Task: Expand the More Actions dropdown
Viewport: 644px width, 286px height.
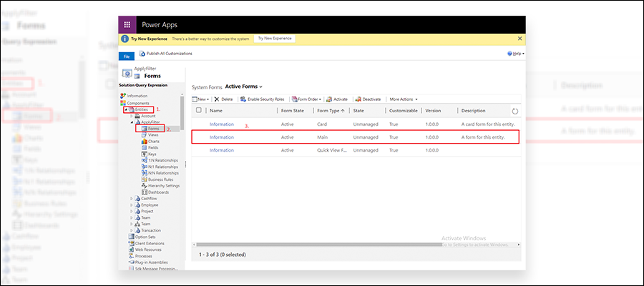Action: tap(403, 99)
